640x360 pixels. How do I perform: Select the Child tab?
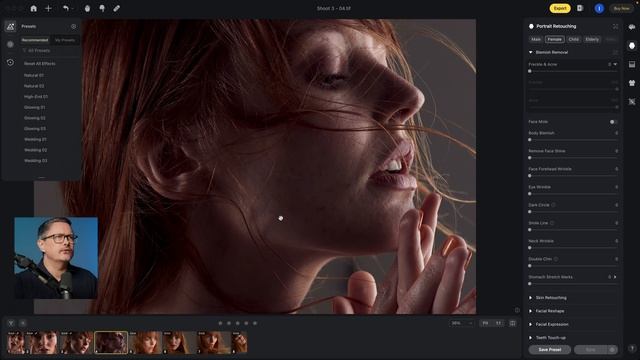[x=573, y=40]
